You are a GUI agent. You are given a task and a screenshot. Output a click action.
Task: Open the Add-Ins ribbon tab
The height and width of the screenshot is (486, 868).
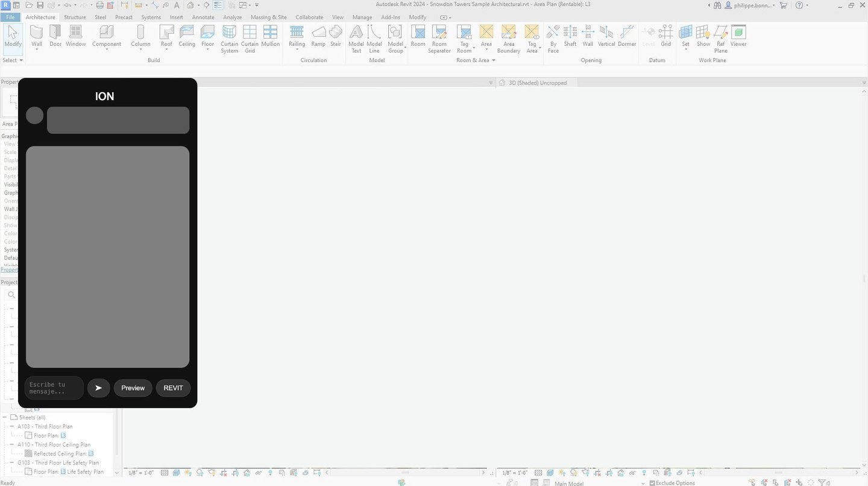coord(391,17)
